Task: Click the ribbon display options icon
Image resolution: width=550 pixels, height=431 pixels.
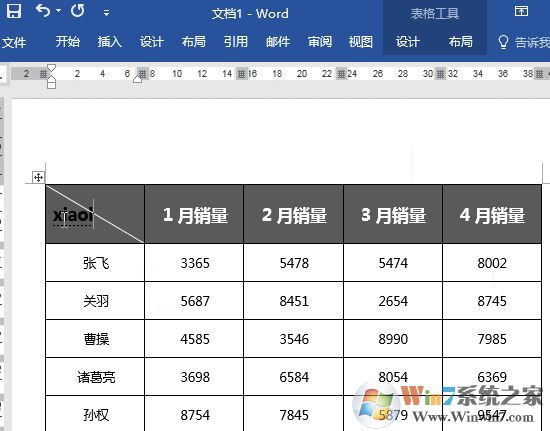Action: click(x=521, y=11)
